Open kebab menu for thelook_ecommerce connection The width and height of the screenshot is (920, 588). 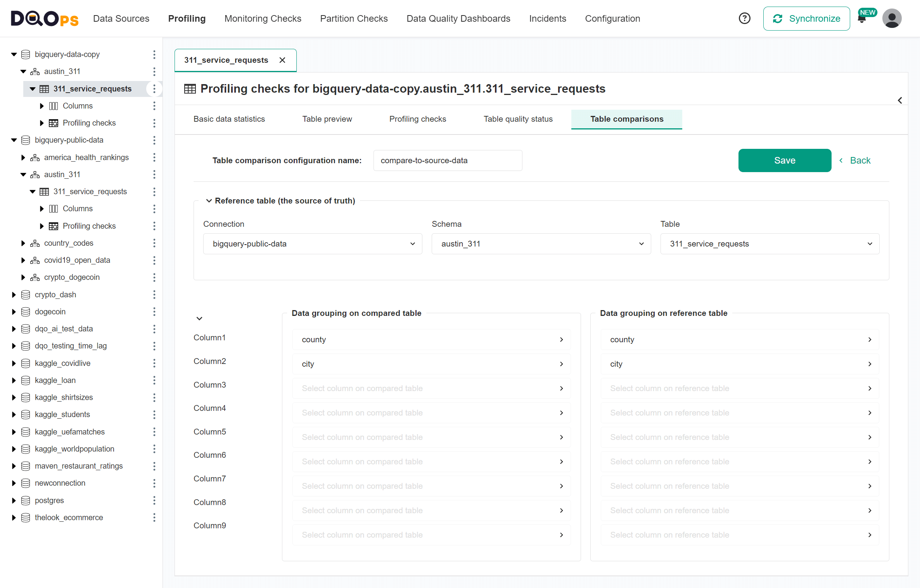(154, 517)
